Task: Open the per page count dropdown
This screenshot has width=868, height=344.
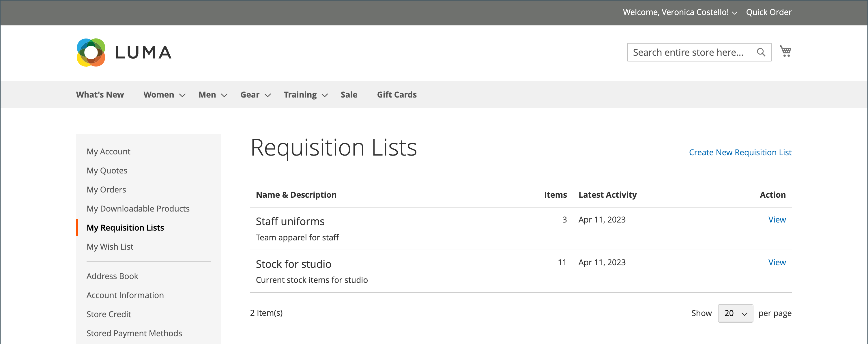Action: pos(735,313)
